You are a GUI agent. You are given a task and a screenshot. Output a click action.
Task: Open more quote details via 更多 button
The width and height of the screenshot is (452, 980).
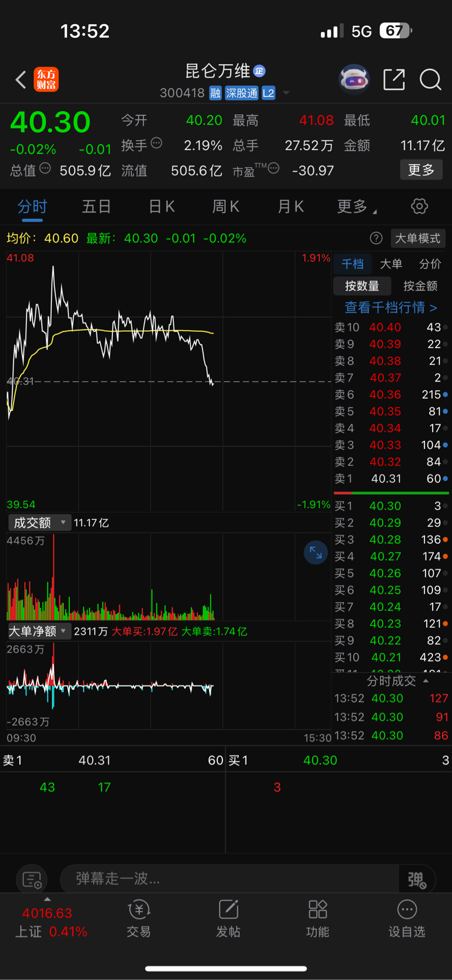tap(421, 170)
